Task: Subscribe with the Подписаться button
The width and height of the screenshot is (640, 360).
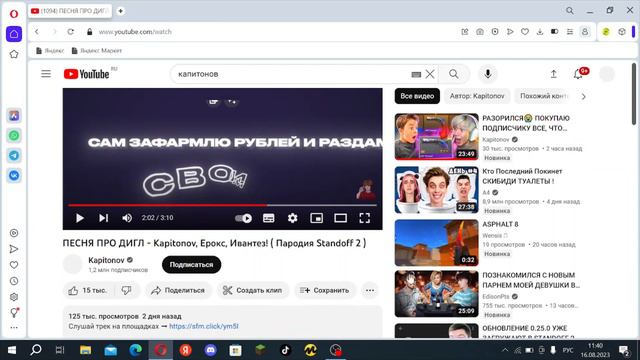Action: click(191, 264)
